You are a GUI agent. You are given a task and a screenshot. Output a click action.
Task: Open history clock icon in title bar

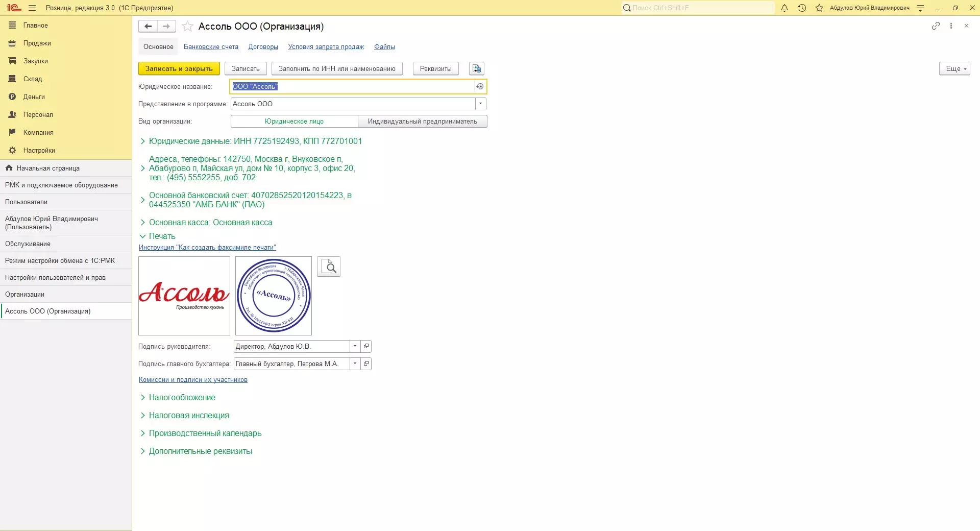802,8
